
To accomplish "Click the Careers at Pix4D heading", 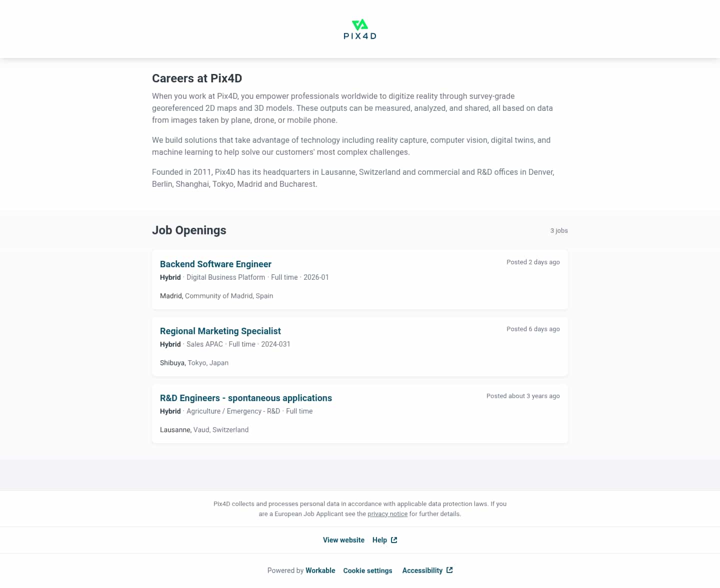I will click(x=197, y=78).
